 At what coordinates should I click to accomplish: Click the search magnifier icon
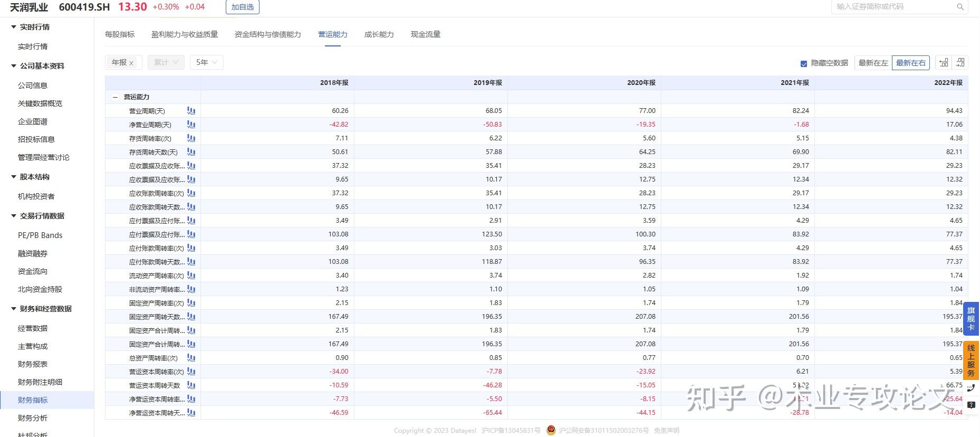tap(960, 7)
